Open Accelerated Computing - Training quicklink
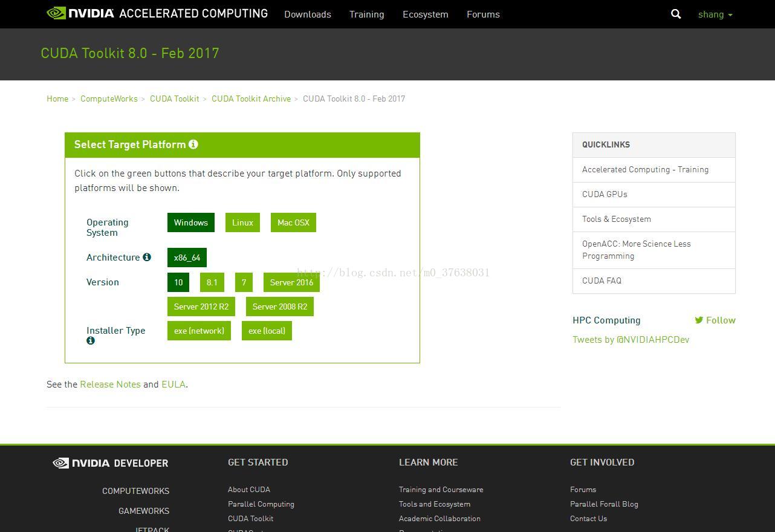This screenshot has height=532, width=775. pyautogui.click(x=654, y=170)
